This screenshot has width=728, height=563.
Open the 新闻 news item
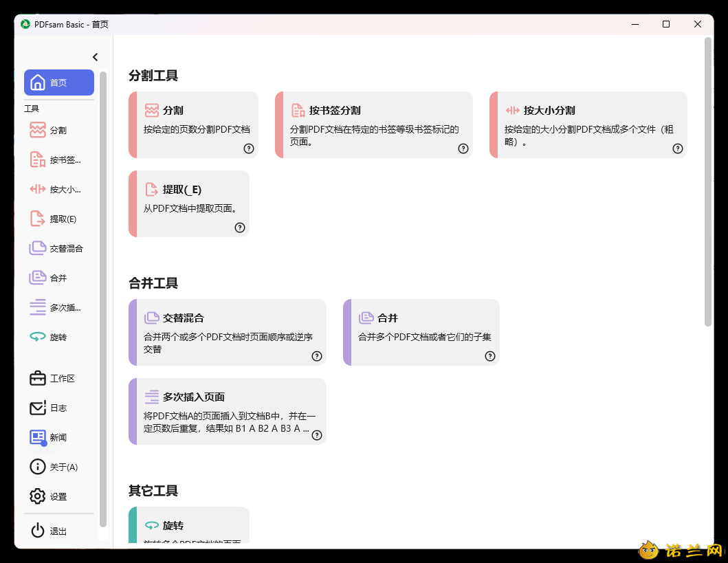coord(59,438)
